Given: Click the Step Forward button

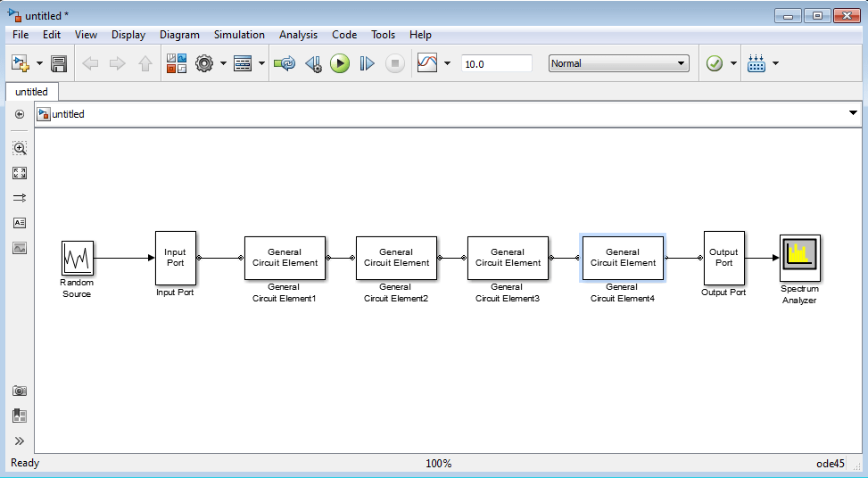Looking at the screenshot, I should [x=367, y=63].
